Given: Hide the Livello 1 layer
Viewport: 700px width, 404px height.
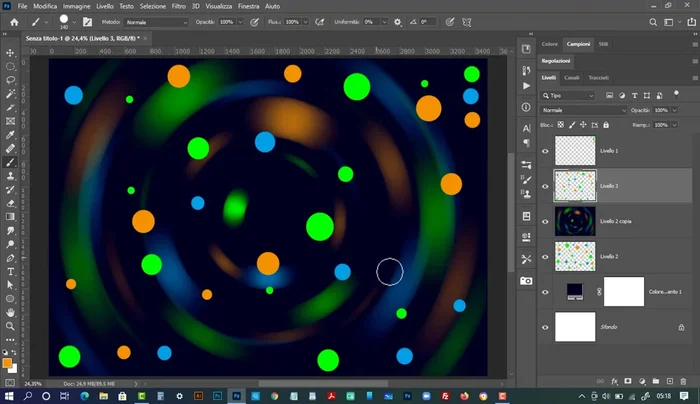Looking at the screenshot, I should (545, 151).
